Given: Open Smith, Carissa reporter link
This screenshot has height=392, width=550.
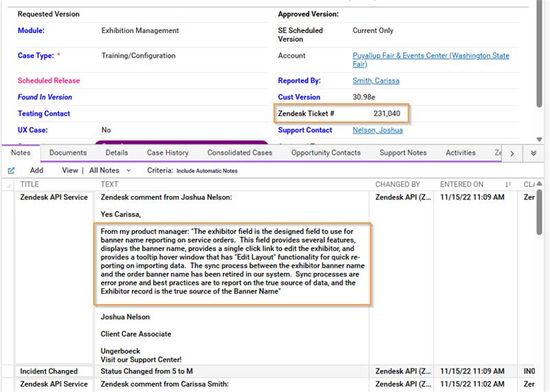Looking at the screenshot, I should [375, 80].
